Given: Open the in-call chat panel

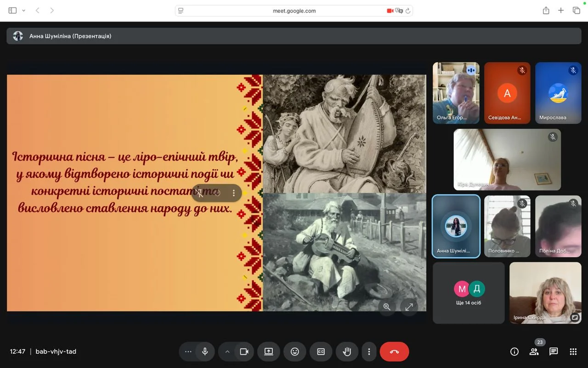Looking at the screenshot, I should coord(554,352).
